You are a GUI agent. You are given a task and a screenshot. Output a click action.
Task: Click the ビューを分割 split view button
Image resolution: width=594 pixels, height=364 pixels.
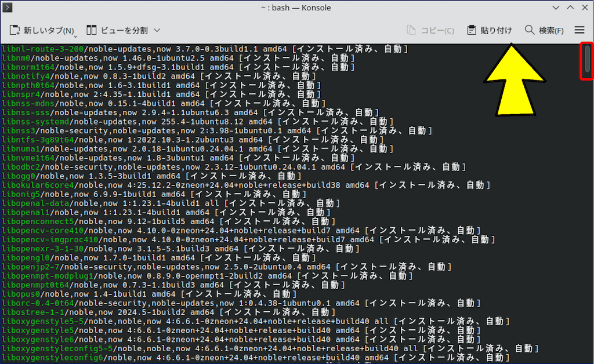[x=117, y=30]
